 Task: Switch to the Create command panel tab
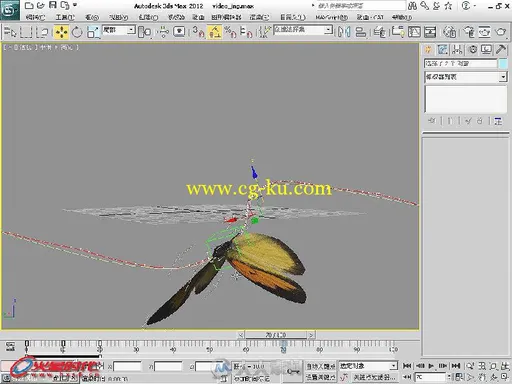pos(428,50)
